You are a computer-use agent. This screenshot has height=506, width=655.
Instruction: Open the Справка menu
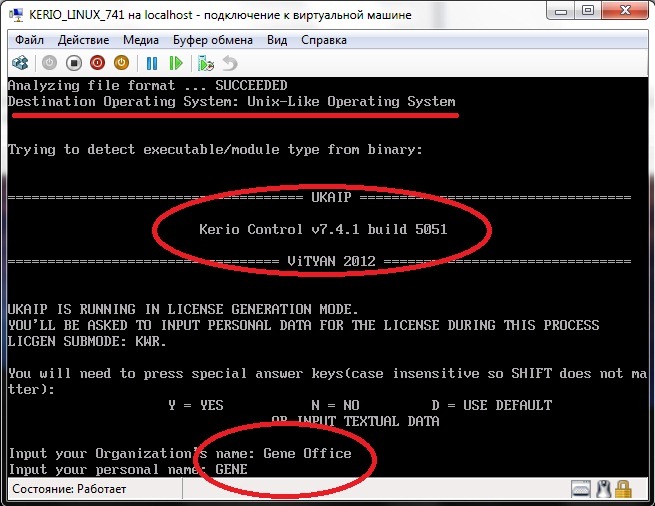[324, 40]
